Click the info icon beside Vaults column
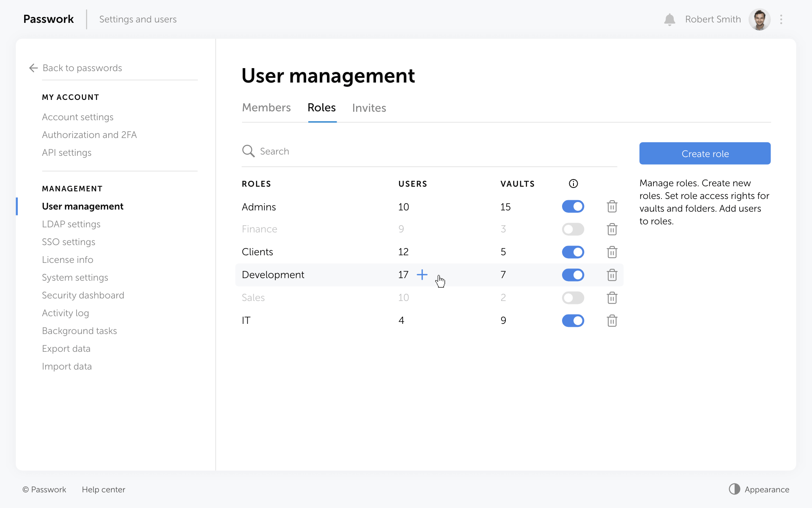The image size is (812, 508). (x=573, y=184)
